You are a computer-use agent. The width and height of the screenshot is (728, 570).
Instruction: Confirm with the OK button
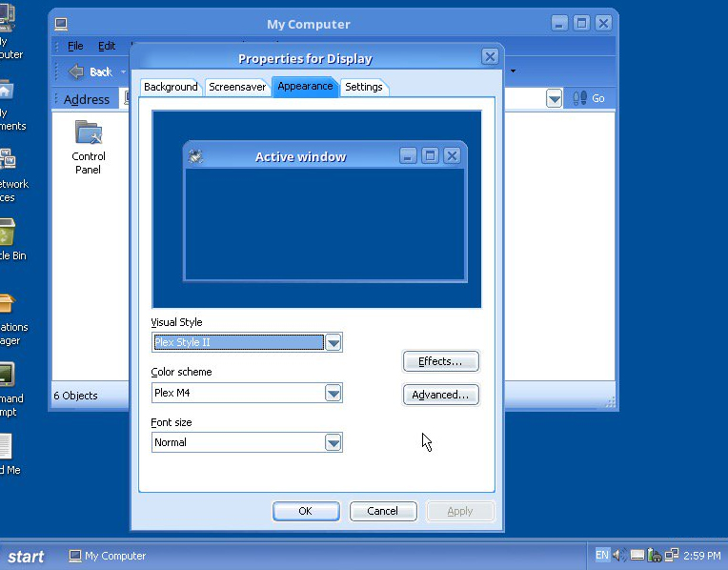[x=306, y=511]
